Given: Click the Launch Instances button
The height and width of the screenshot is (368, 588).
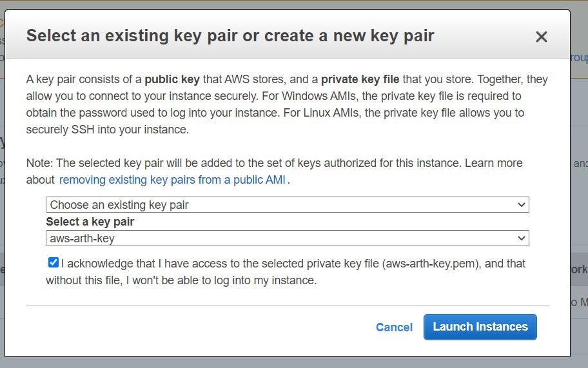Looking at the screenshot, I should [x=480, y=327].
